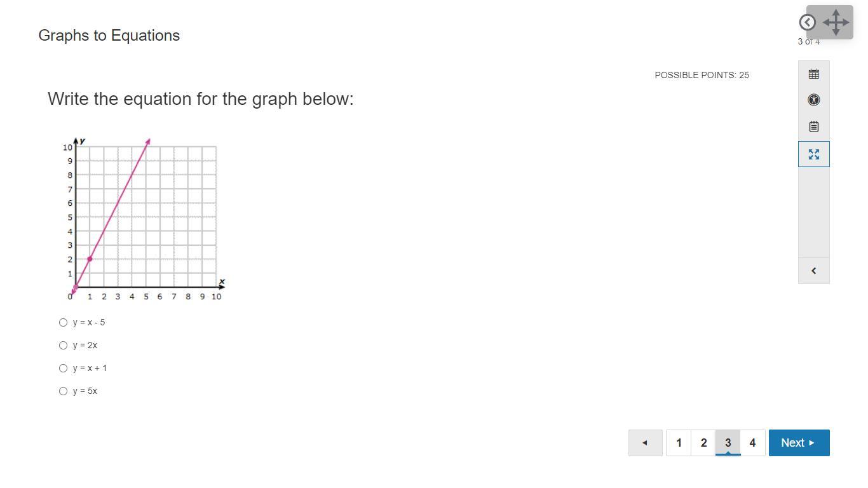Choose the y = x + 1 option
868x488 pixels.
(x=63, y=368)
